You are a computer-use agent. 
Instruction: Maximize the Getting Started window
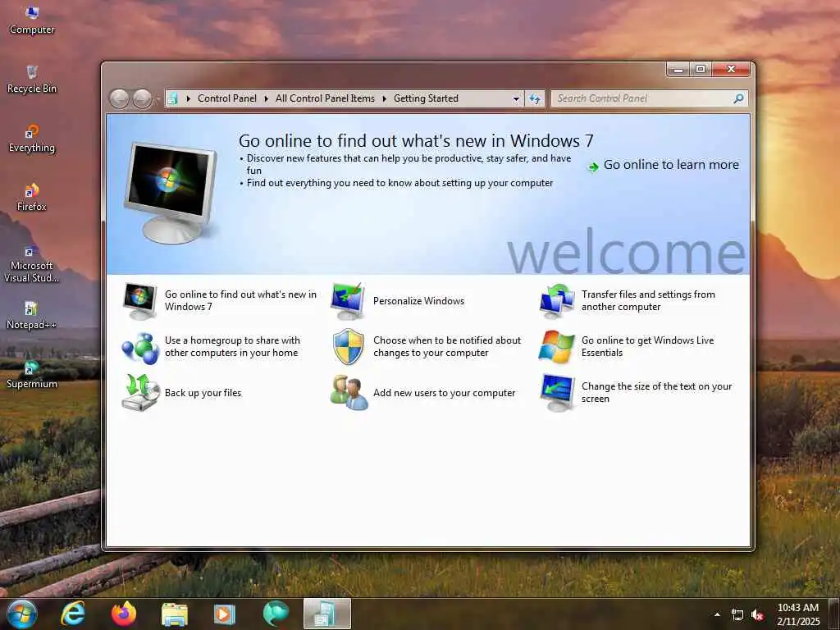click(701, 69)
